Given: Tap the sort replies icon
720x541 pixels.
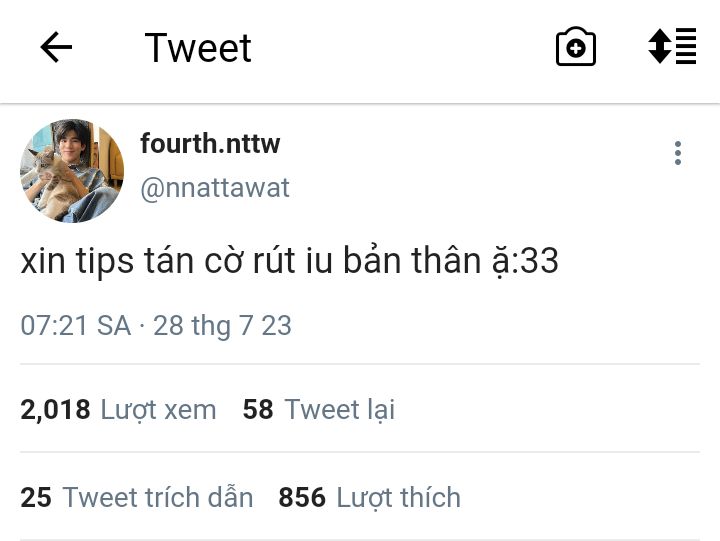Looking at the screenshot, I should click(672, 46).
